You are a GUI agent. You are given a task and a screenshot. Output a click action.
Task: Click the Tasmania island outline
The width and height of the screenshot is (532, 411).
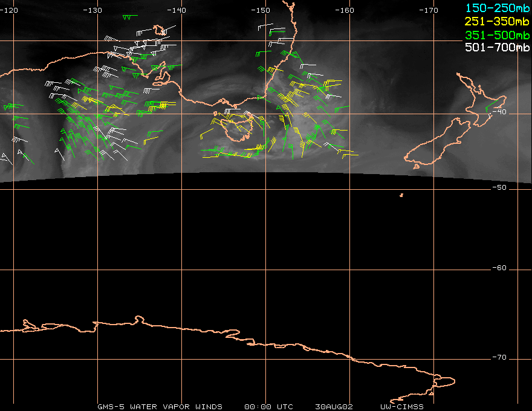[236, 128]
